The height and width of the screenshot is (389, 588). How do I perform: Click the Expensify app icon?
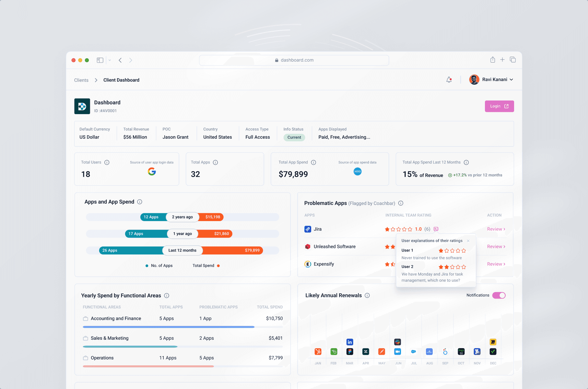[x=307, y=264]
